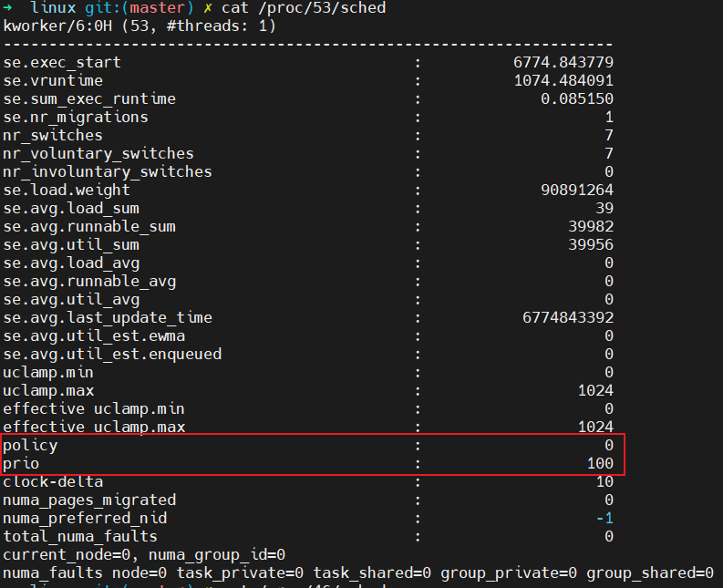Click the 'se.avg.load_avg' label
This screenshot has width=723, height=588.
coord(71,263)
